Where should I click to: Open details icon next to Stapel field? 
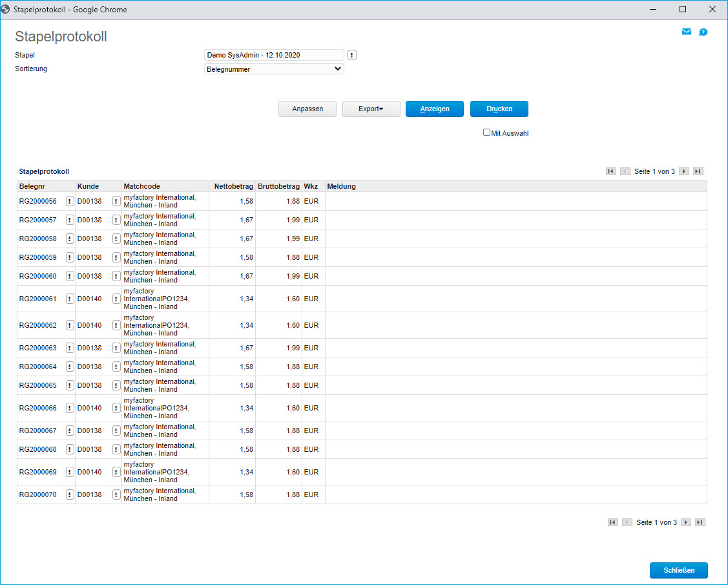tap(352, 55)
